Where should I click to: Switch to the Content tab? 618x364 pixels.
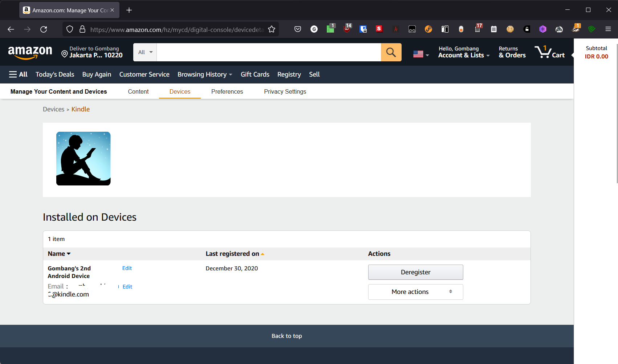[138, 91]
